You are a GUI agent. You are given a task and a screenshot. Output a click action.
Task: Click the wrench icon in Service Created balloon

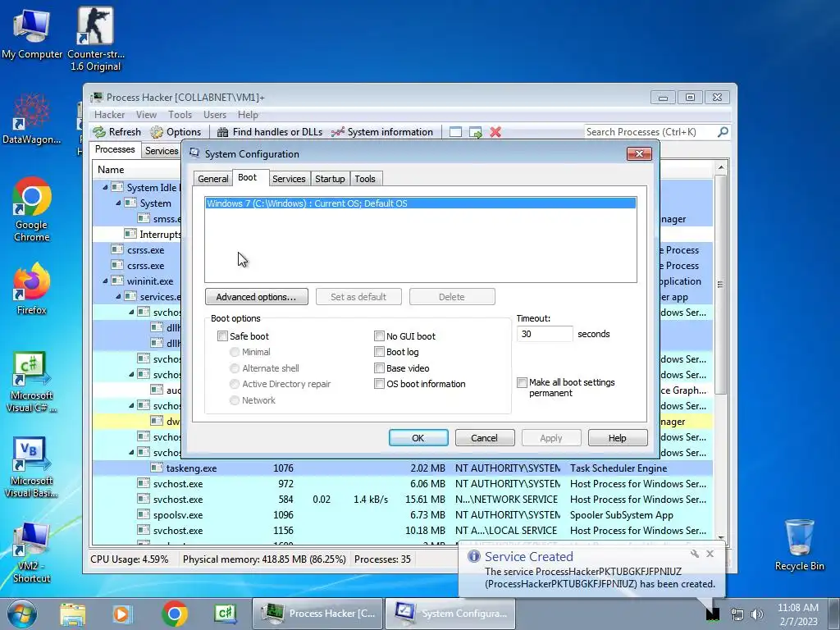(694, 554)
